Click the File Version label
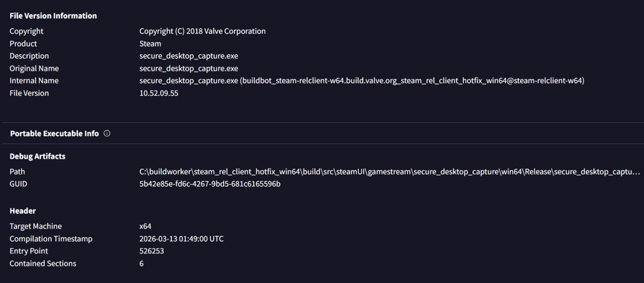The image size is (644, 283). pyautogui.click(x=29, y=93)
